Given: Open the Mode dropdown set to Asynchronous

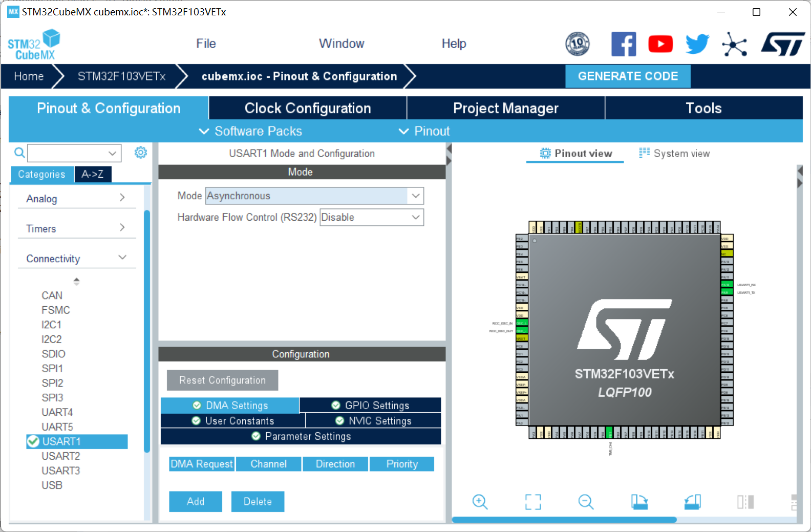Looking at the screenshot, I should click(x=314, y=196).
